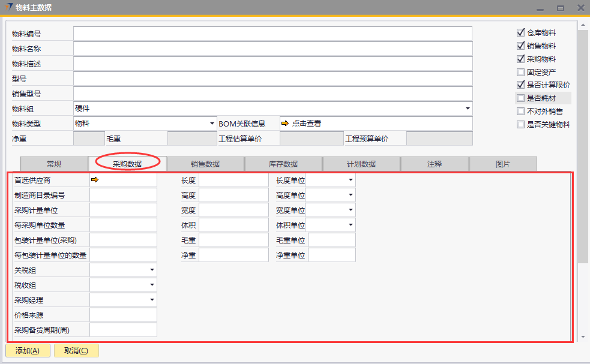
Task: Toggle the 不对外销售 checkbox
Action: point(521,112)
